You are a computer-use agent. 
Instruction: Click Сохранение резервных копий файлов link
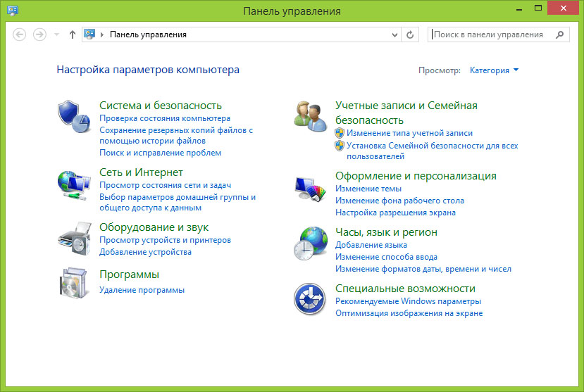[x=176, y=135]
